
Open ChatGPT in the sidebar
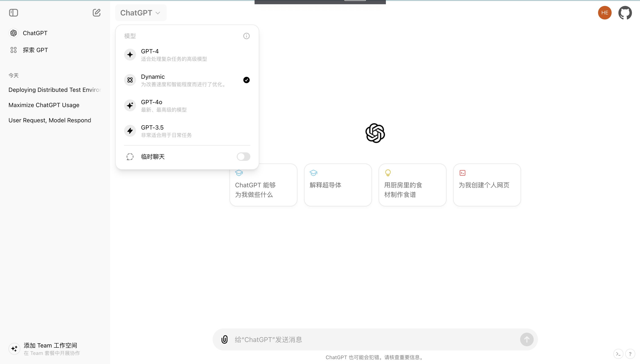pos(55,33)
